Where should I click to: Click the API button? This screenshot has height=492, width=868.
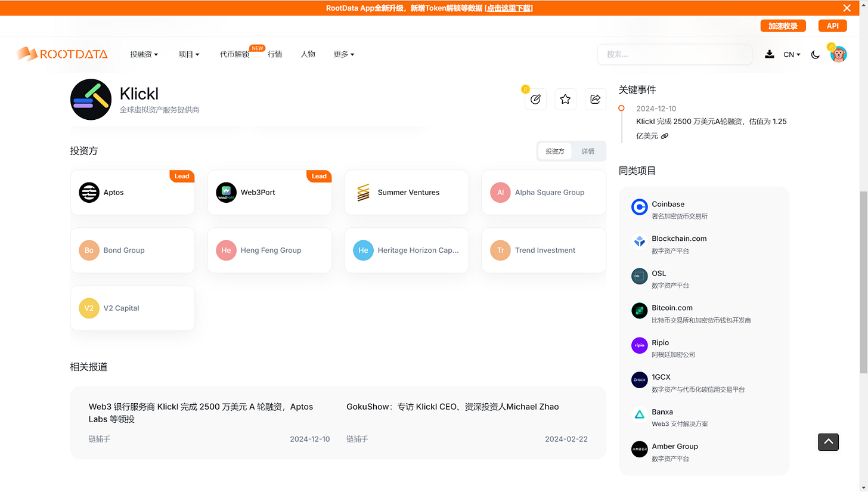point(832,26)
